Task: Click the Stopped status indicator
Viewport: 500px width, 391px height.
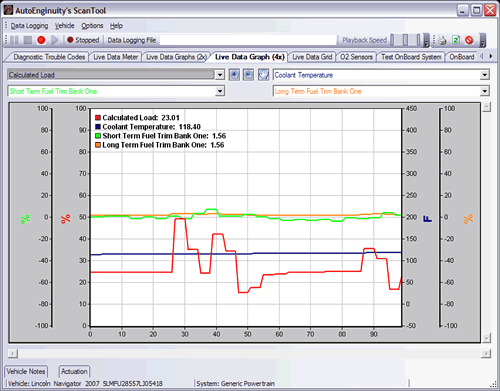Action: [x=83, y=40]
